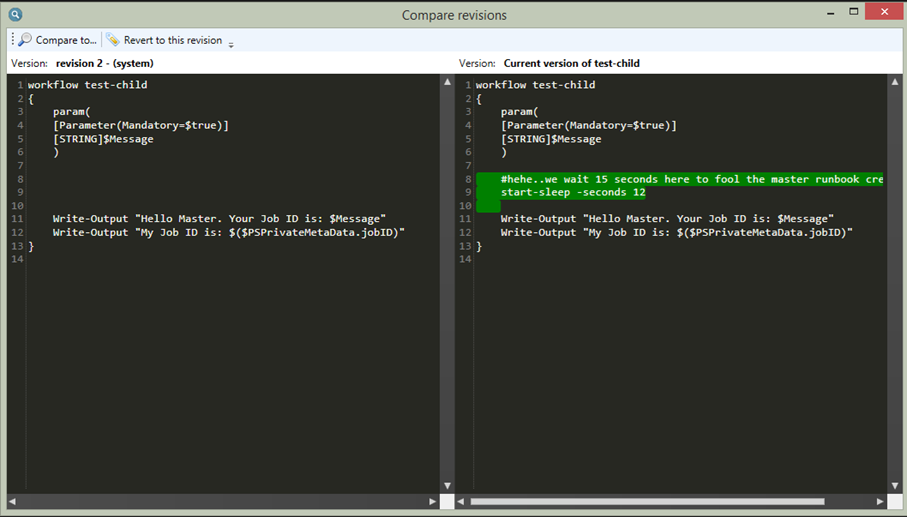Maximize the Compare revisions window
The image size is (907, 517).
point(853,12)
